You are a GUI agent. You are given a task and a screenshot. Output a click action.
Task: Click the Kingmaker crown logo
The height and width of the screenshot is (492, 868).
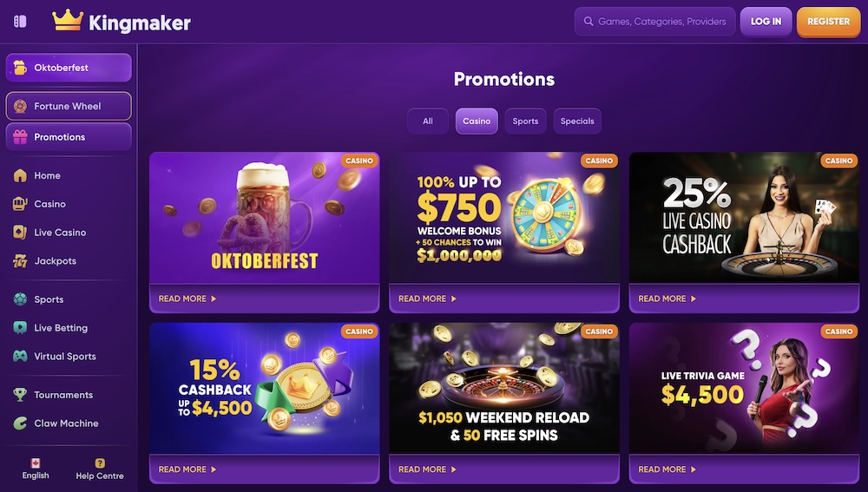tap(67, 21)
